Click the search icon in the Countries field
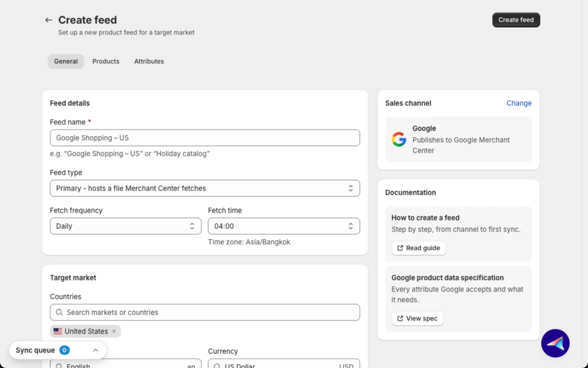588x368 pixels. (x=59, y=312)
